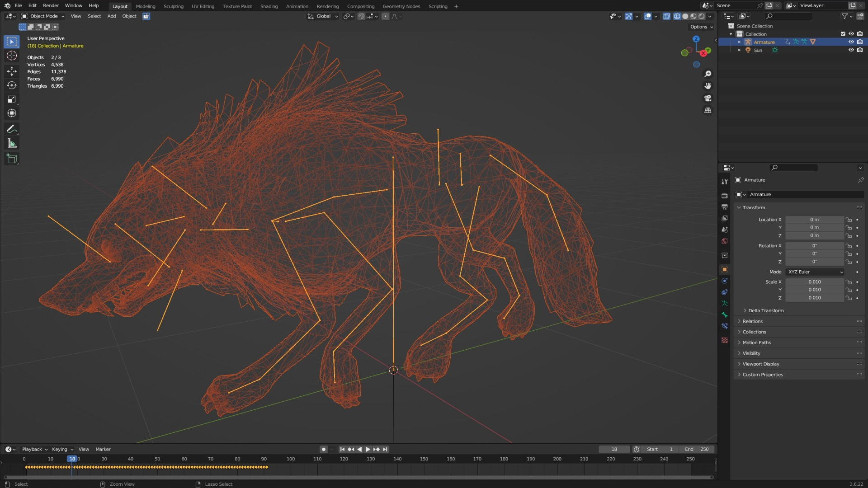Open the Bone Constraints properties tab
The width and height of the screenshot is (868, 488).
tap(725, 326)
